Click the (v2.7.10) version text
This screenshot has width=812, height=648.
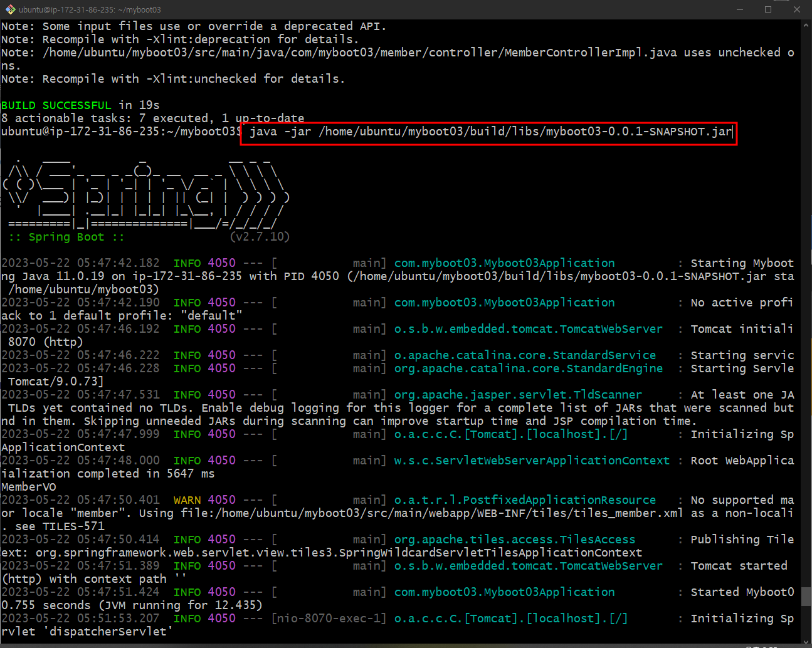[260, 237]
